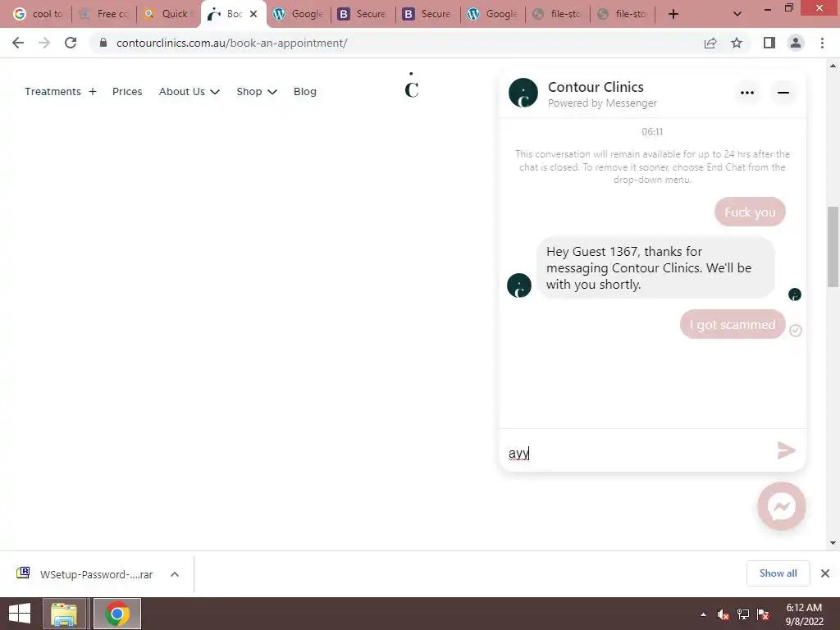Click the muted volume tray icon

click(724, 614)
